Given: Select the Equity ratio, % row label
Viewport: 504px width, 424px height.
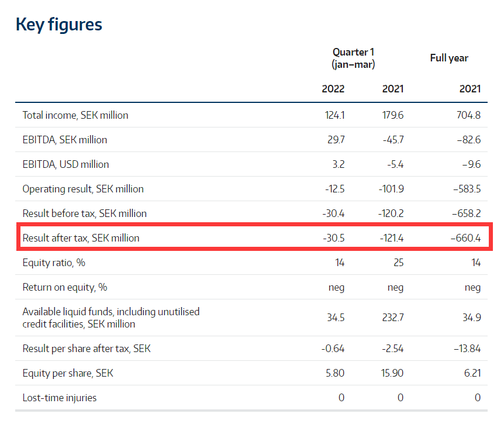Looking at the screenshot, I should [x=54, y=263].
